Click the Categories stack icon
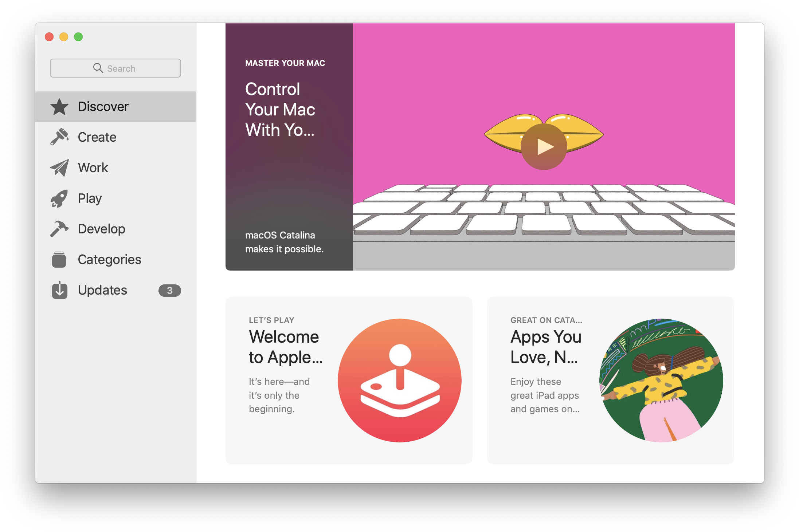This screenshot has width=799, height=532. coord(59,260)
